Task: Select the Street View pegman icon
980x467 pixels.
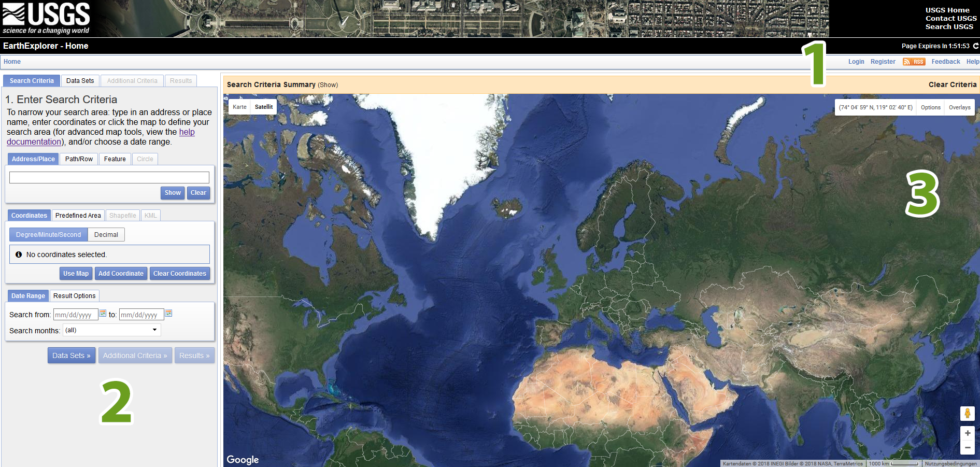Action: point(967,413)
